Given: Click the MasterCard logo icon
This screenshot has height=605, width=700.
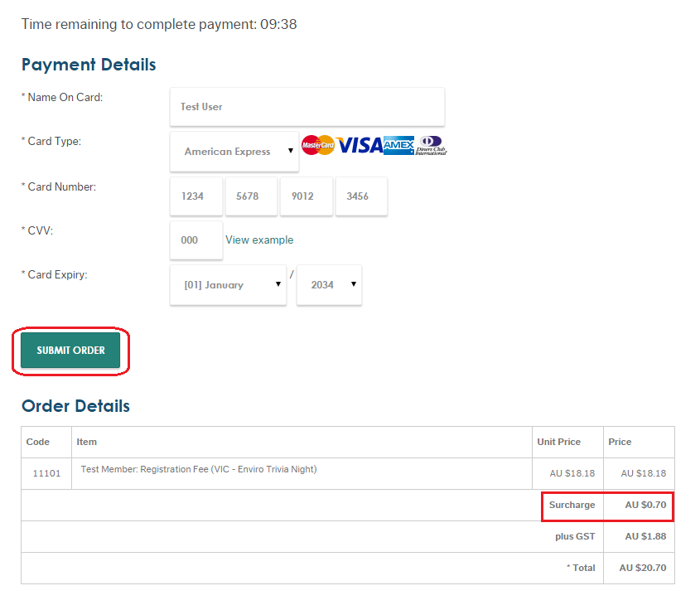Looking at the screenshot, I should click(317, 145).
